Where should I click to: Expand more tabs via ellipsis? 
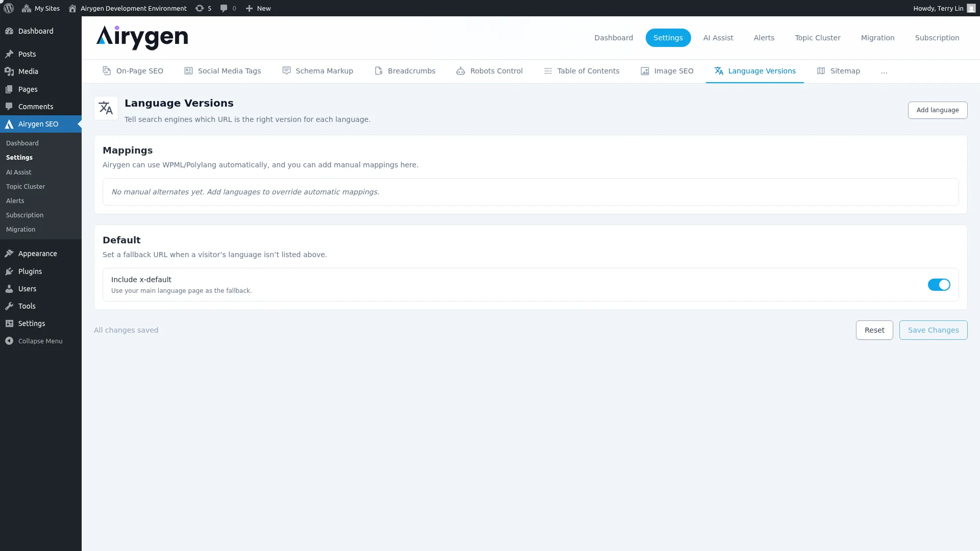[884, 71]
